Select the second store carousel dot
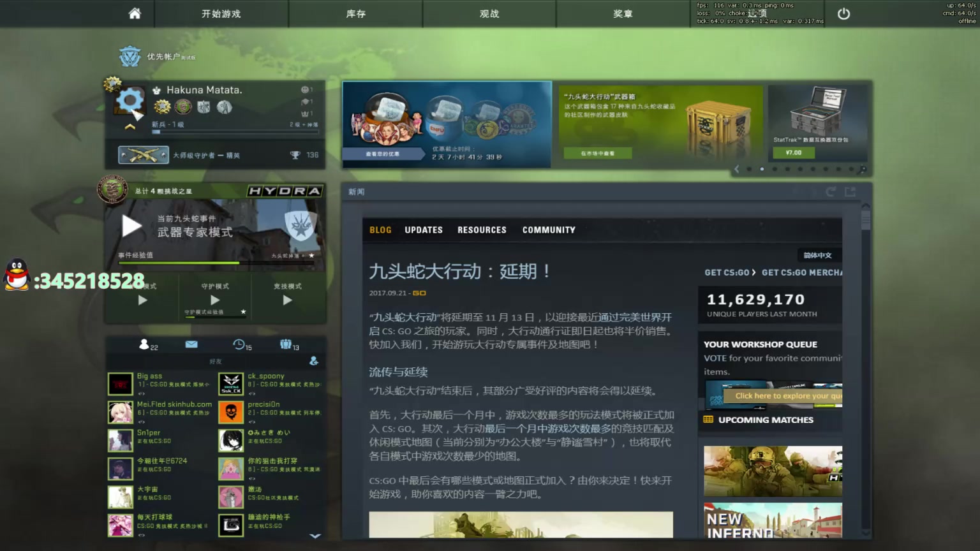 (762, 169)
